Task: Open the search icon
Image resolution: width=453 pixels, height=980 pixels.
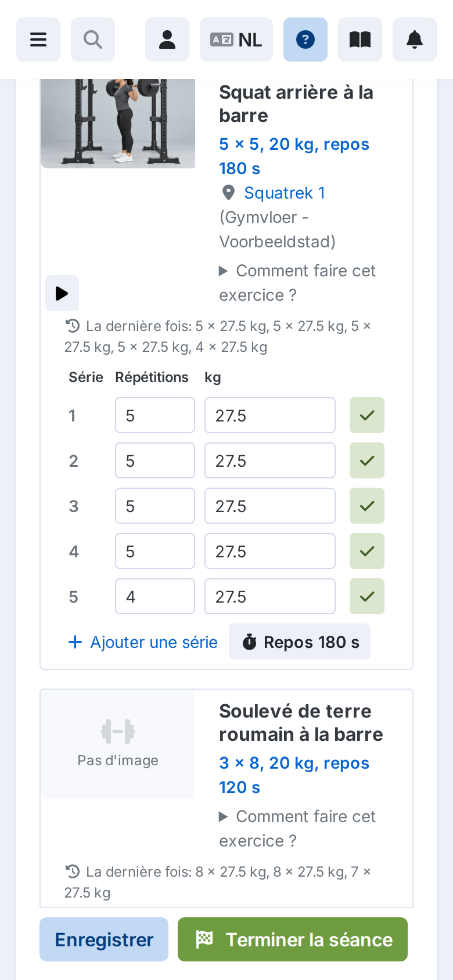Action: [93, 39]
